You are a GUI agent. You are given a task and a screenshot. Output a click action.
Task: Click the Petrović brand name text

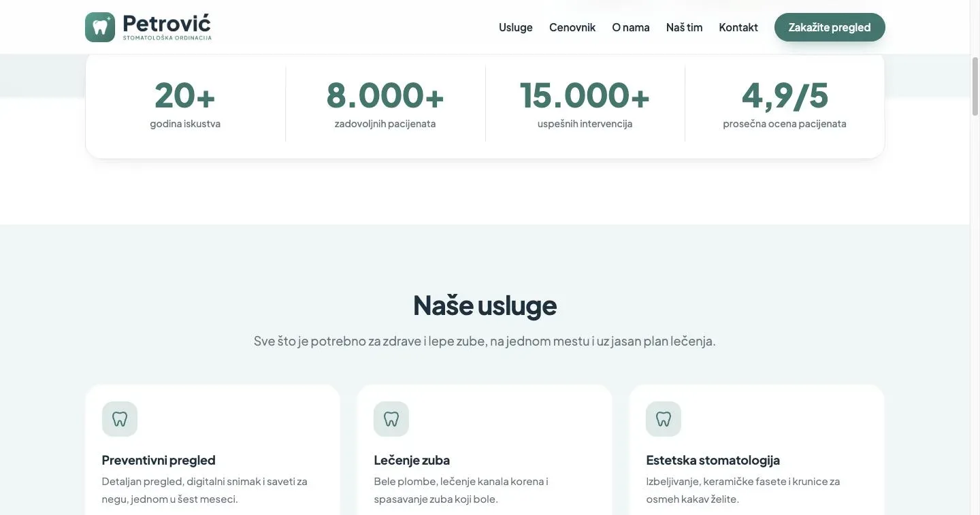click(167, 24)
